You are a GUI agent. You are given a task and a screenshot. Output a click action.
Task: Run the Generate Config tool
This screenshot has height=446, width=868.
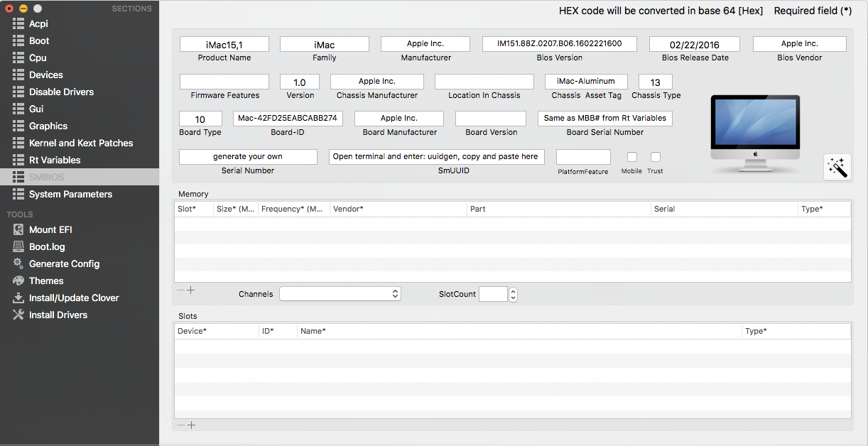tap(80, 263)
